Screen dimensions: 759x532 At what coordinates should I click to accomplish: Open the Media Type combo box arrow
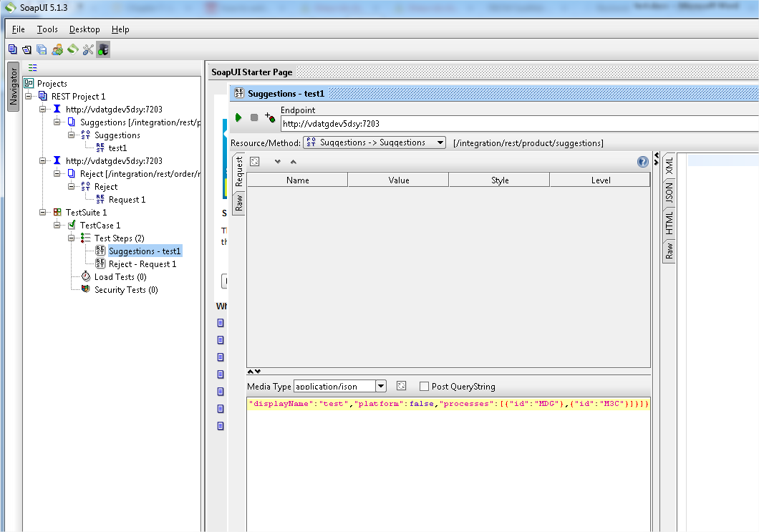(x=381, y=386)
